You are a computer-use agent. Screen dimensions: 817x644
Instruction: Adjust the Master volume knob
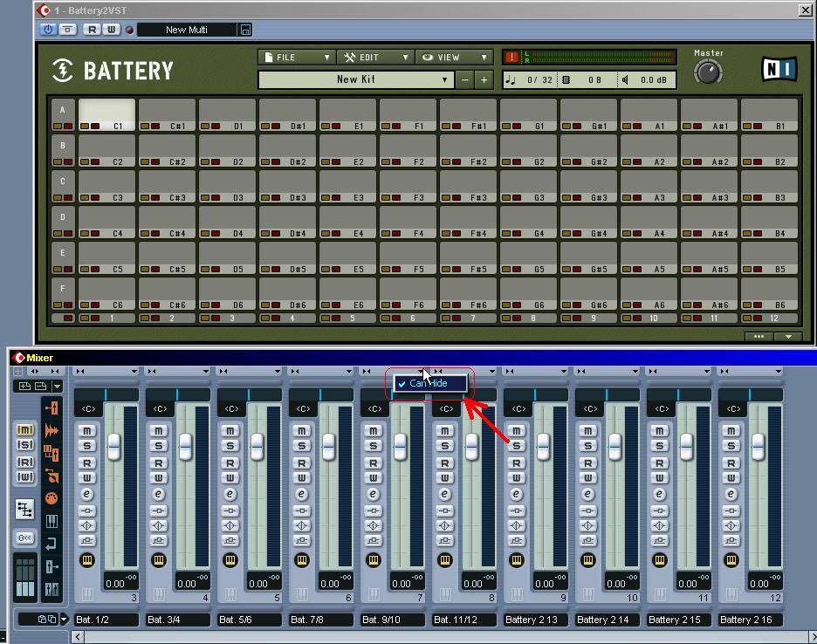tap(708, 72)
